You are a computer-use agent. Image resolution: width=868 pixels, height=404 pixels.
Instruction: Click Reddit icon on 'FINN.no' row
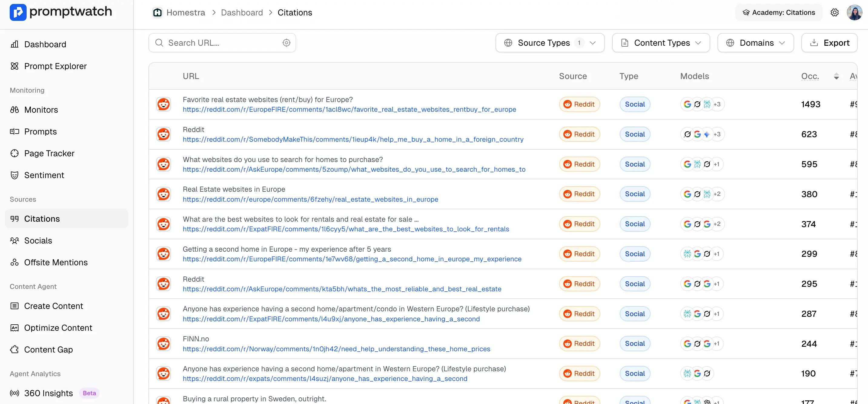164,344
